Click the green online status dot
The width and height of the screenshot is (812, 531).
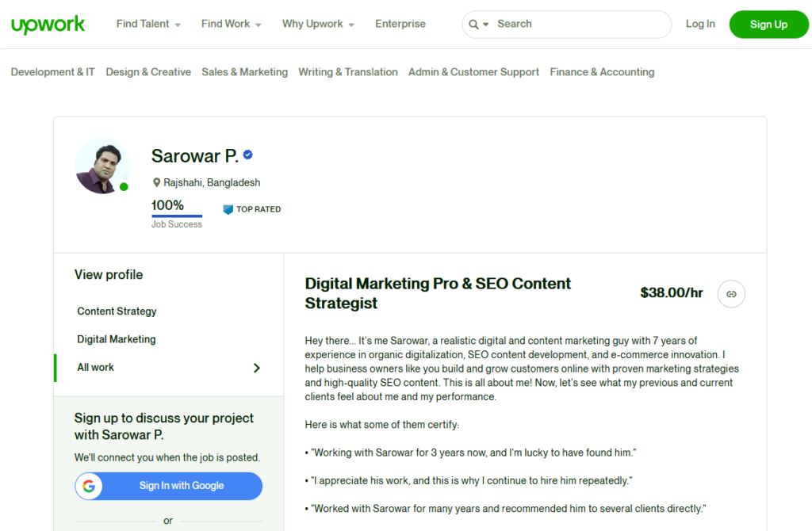click(124, 187)
